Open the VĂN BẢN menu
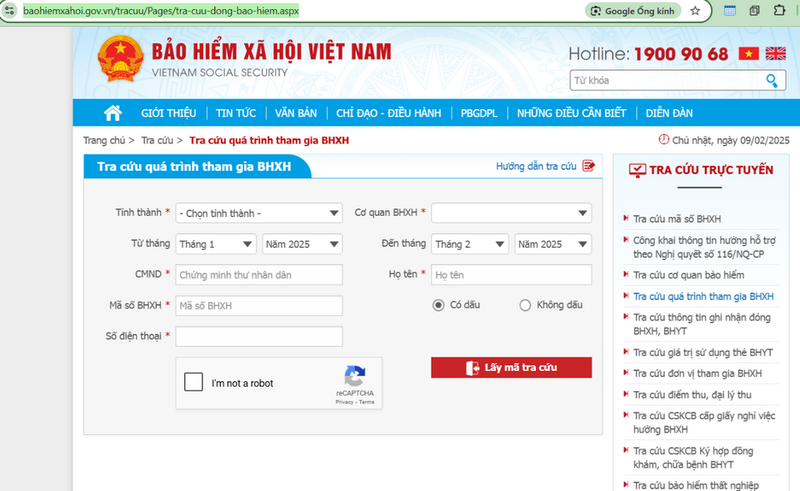The width and height of the screenshot is (800, 491). click(x=296, y=113)
